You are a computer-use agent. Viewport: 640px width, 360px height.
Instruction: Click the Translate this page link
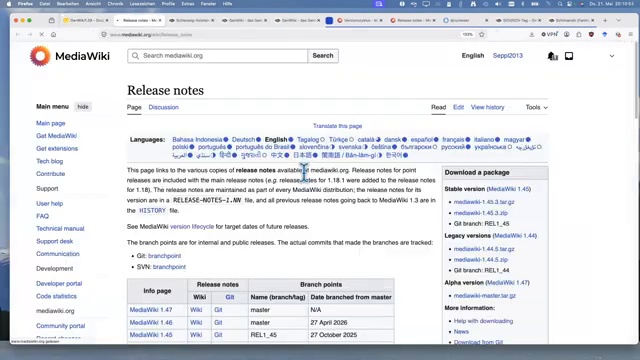pyautogui.click(x=337, y=126)
